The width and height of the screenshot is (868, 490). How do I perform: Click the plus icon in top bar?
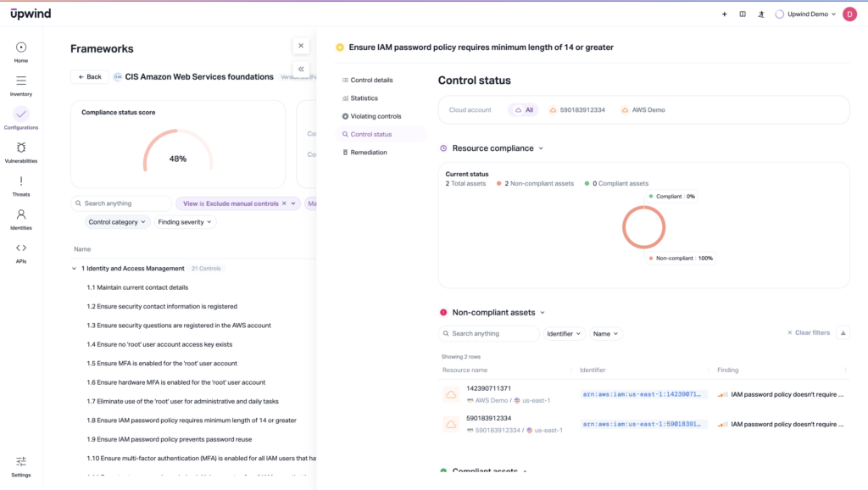pyautogui.click(x=724, y=14)
